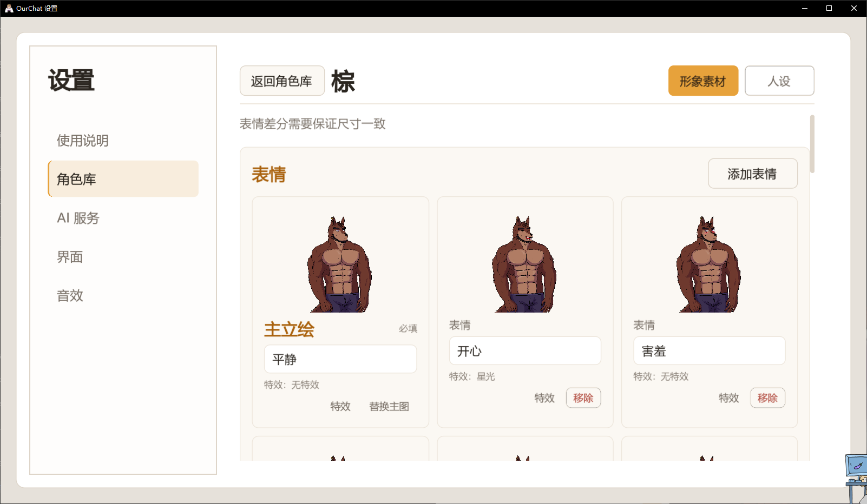Click the 开心 expression thumbnail
The width and height of the screenshot is (867, 504).
(x=524, y=264)
